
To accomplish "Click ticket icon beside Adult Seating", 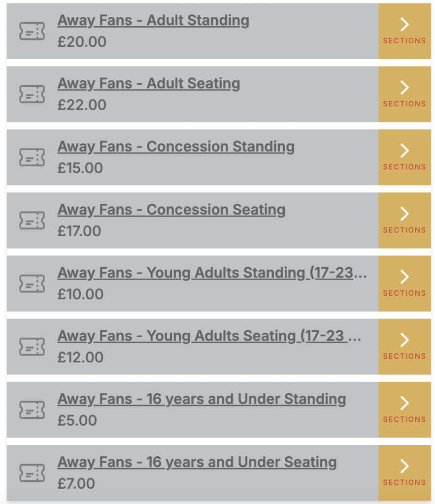I will coord(32,94).
